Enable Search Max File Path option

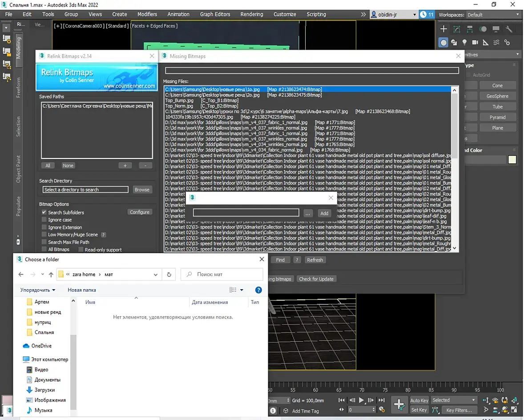click(x=44, y=242)
